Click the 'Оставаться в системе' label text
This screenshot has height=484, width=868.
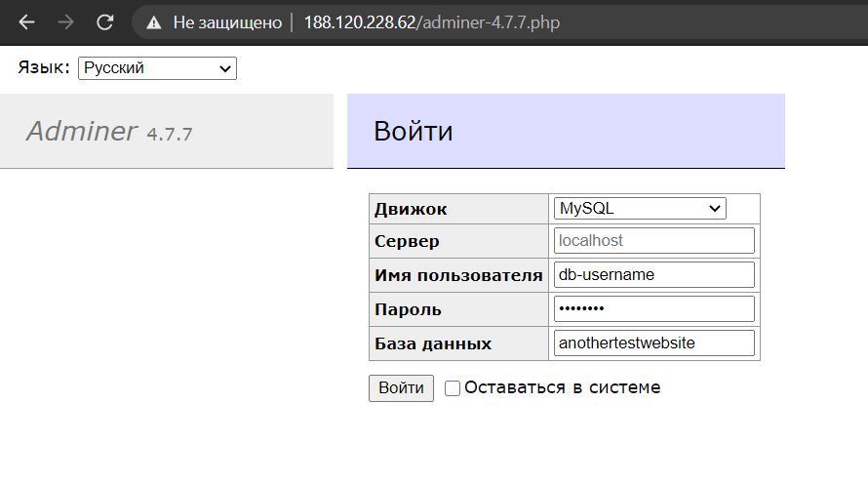[563, 387]
